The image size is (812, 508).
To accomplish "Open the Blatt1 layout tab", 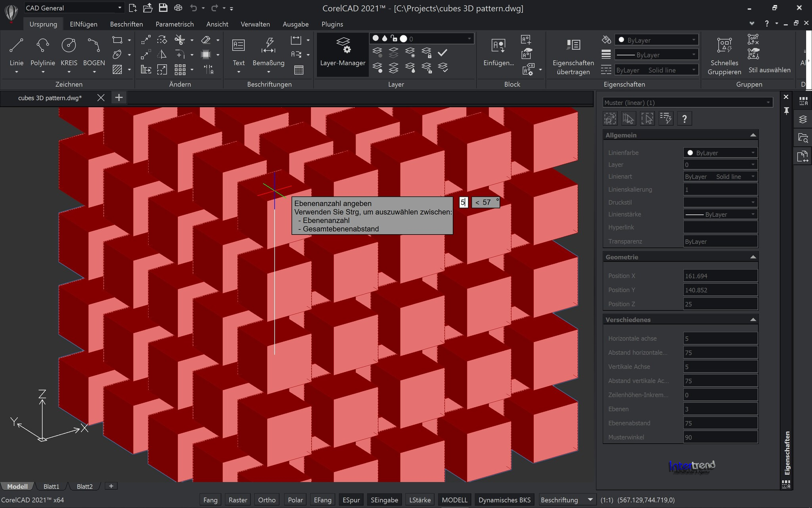I will tap(51, 486).
